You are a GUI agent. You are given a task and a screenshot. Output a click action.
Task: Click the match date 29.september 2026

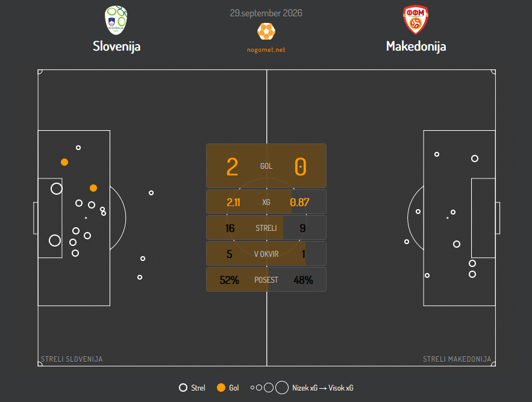pyautogui.click(x=266, y=13)
